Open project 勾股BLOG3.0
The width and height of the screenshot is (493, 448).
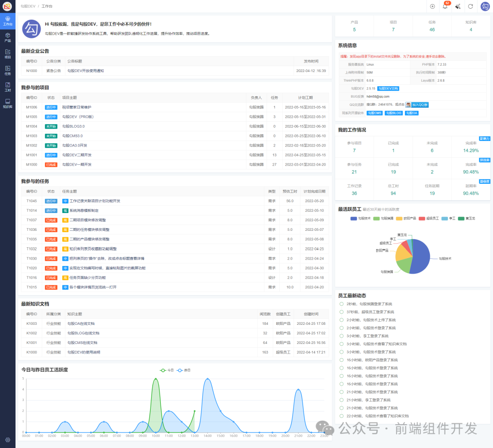click(x=73, y=127)
